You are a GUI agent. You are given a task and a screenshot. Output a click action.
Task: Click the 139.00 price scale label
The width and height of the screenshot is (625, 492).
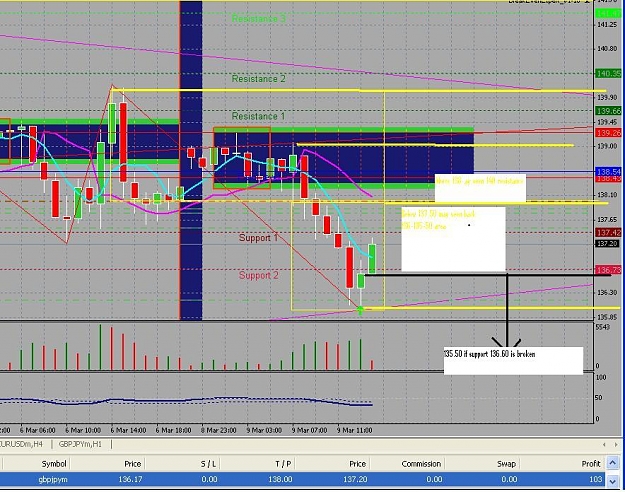607,146
